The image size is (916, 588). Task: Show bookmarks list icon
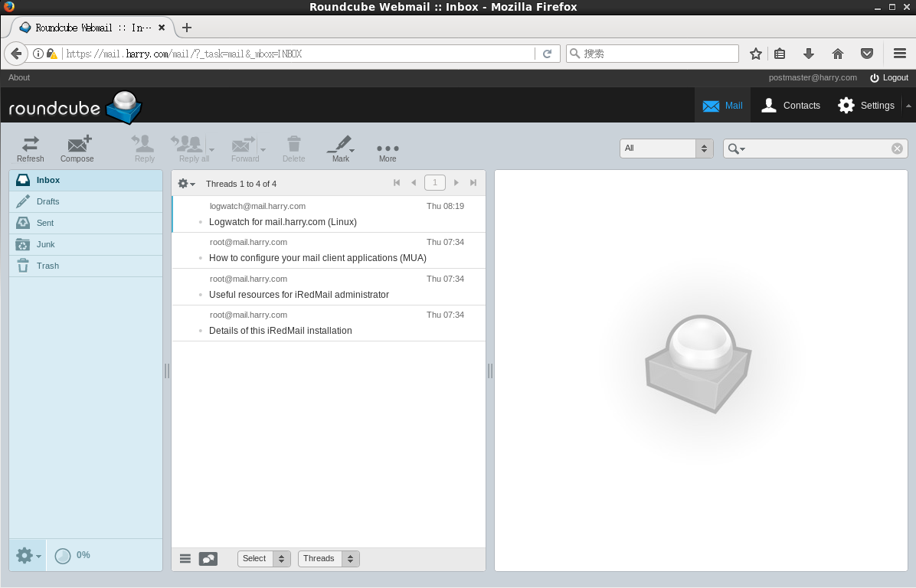pyautogui.click(x=780, y=54)
